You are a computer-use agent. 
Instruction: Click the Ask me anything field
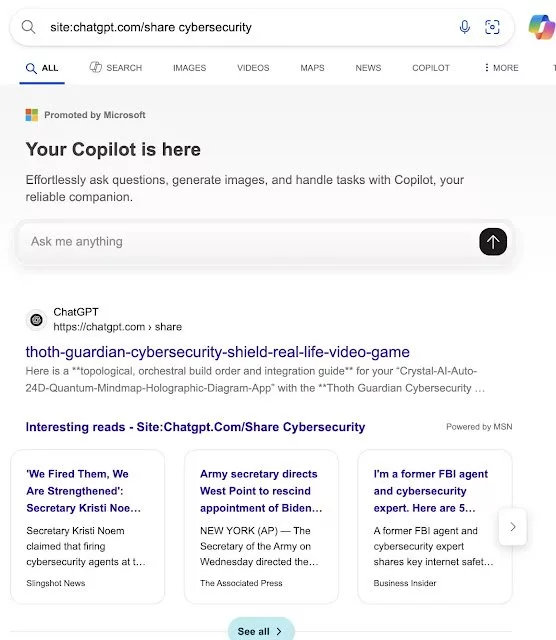[249, 242]
